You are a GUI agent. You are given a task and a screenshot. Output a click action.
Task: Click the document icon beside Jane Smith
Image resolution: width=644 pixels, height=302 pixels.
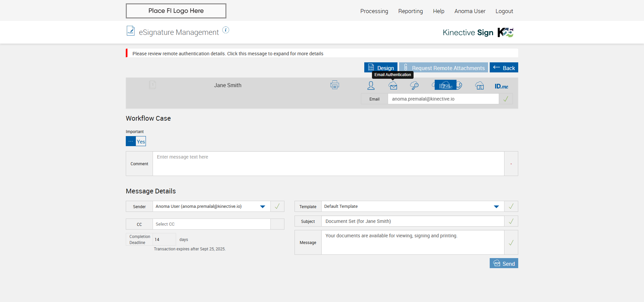coord(152,85)
